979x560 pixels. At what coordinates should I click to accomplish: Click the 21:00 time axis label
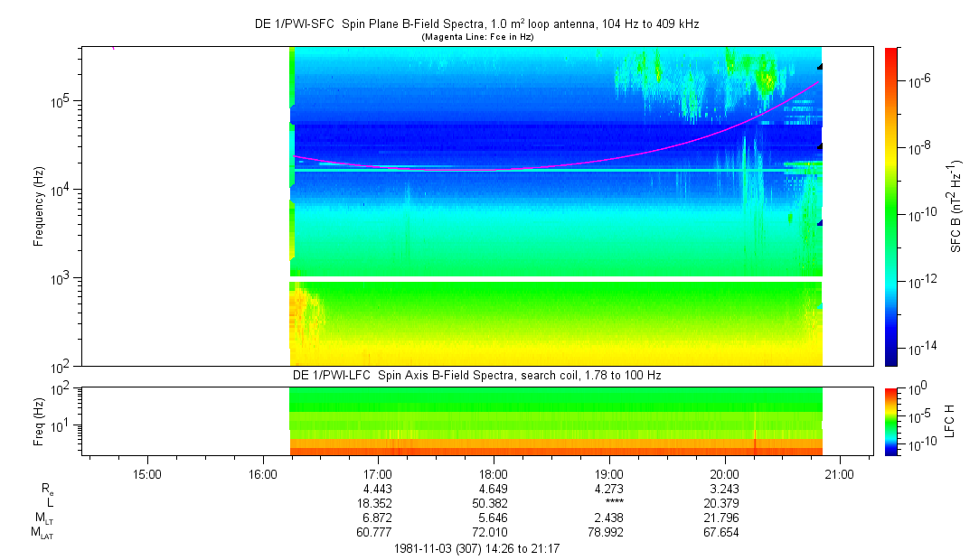click(x=840, y=473)
